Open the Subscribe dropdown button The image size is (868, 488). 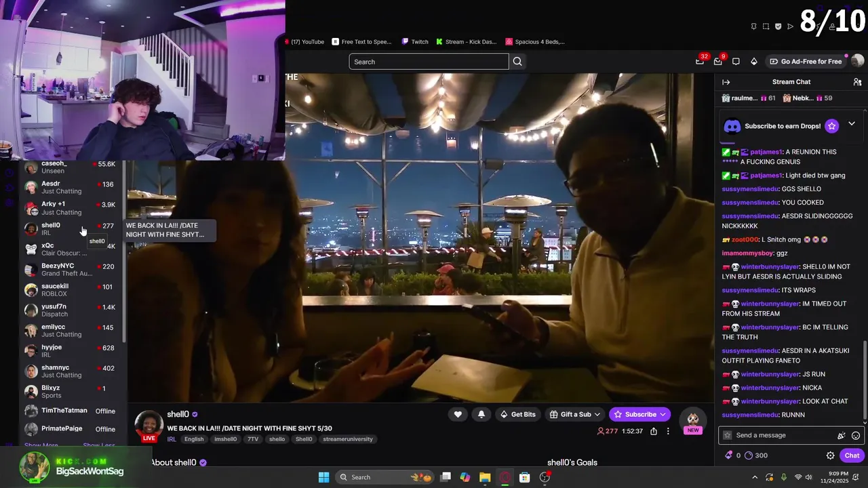point(639,414)
